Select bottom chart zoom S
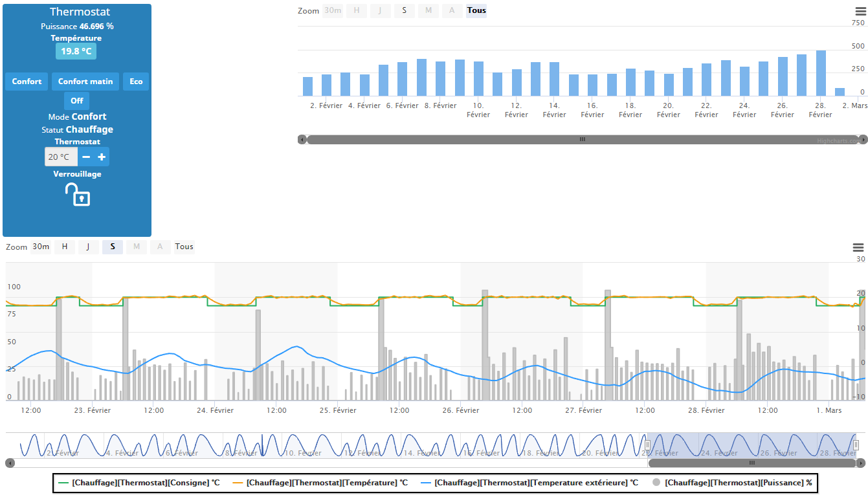868x497 pixels. pos(113,247)
